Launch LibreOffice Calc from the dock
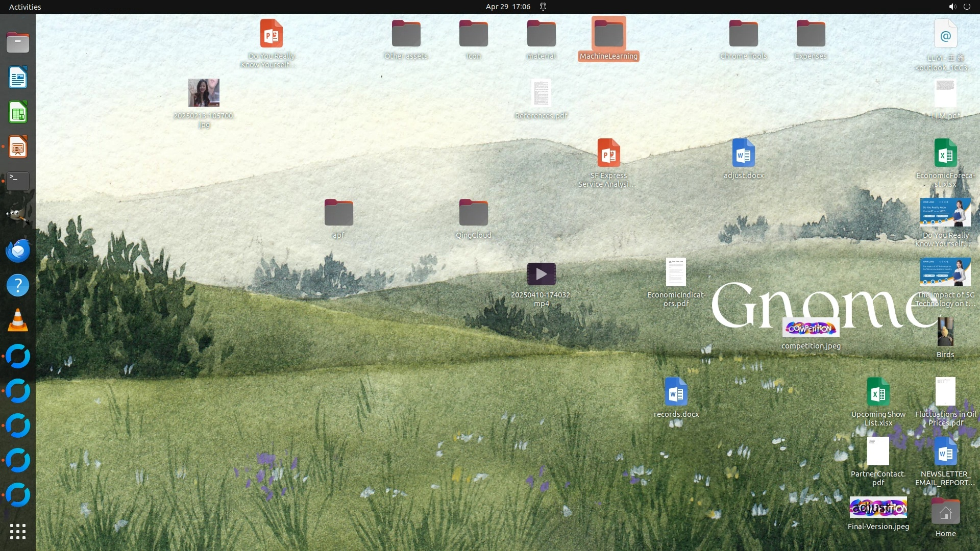Screen dimensions: 980x551 click(18, 112)
